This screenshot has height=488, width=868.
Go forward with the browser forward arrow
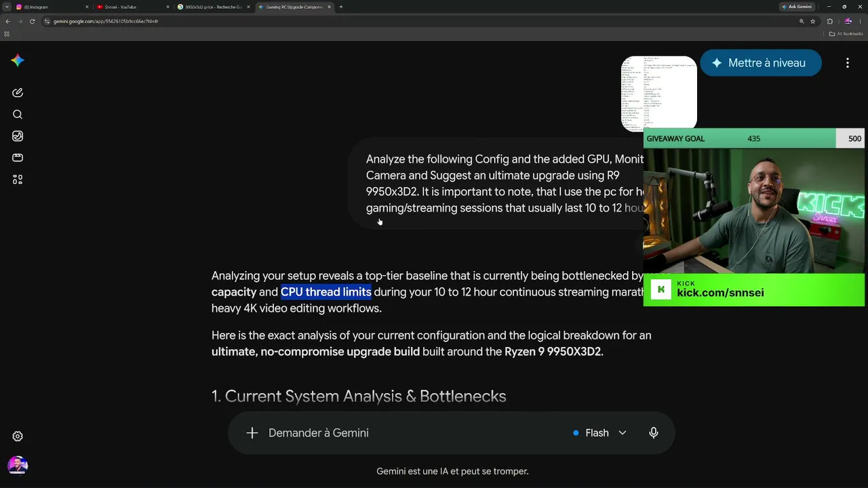click(x=20, y=21)
